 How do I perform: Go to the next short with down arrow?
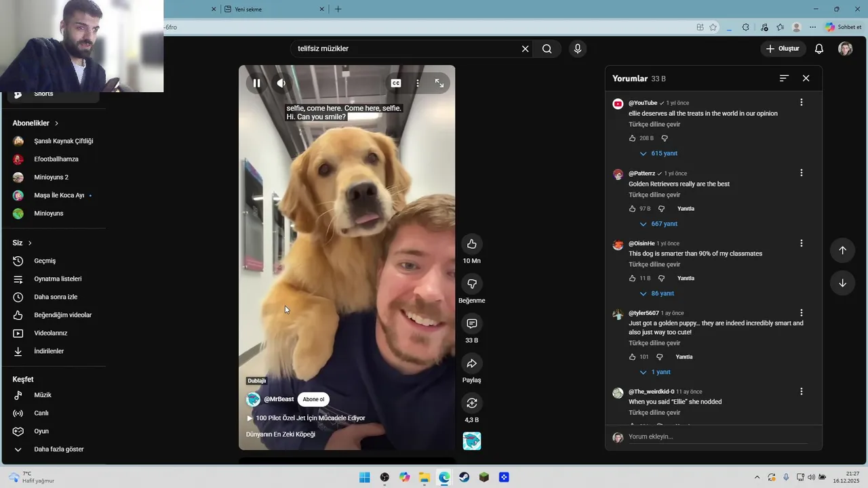(x=842, y=283)
